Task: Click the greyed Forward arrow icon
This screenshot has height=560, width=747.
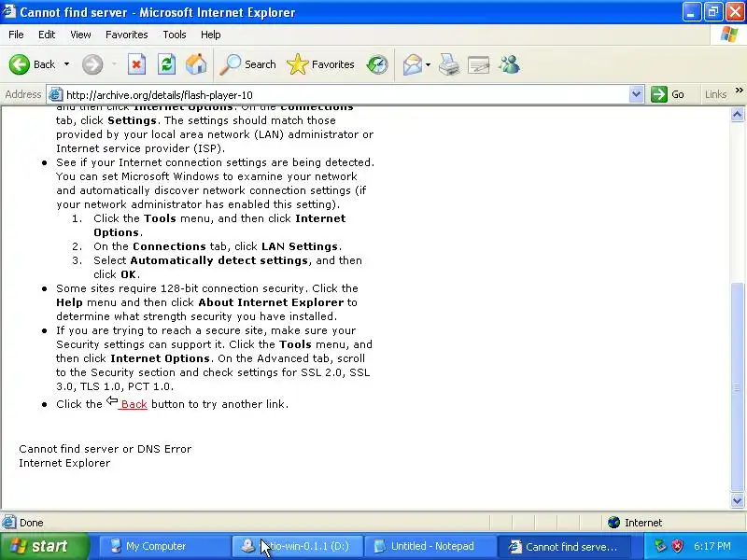Action: point(92,64)
